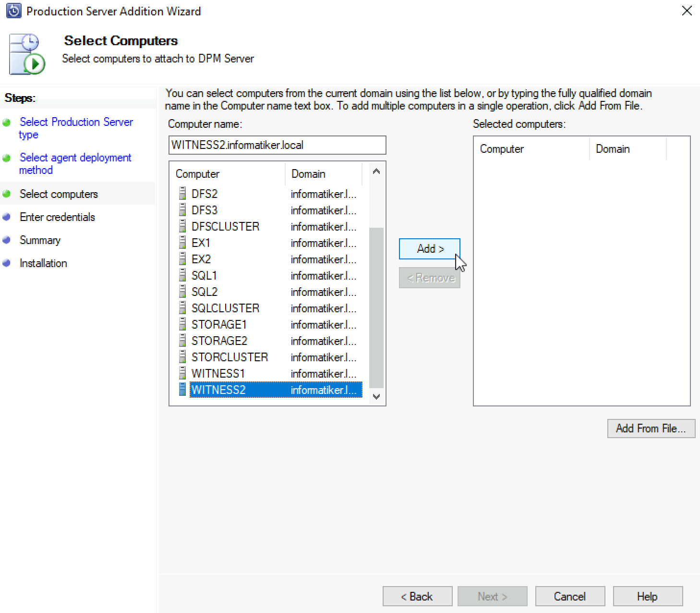Click server icon next to STORAGE1
This screenshot has width=700, height=613.
click(x=182, y=324)
